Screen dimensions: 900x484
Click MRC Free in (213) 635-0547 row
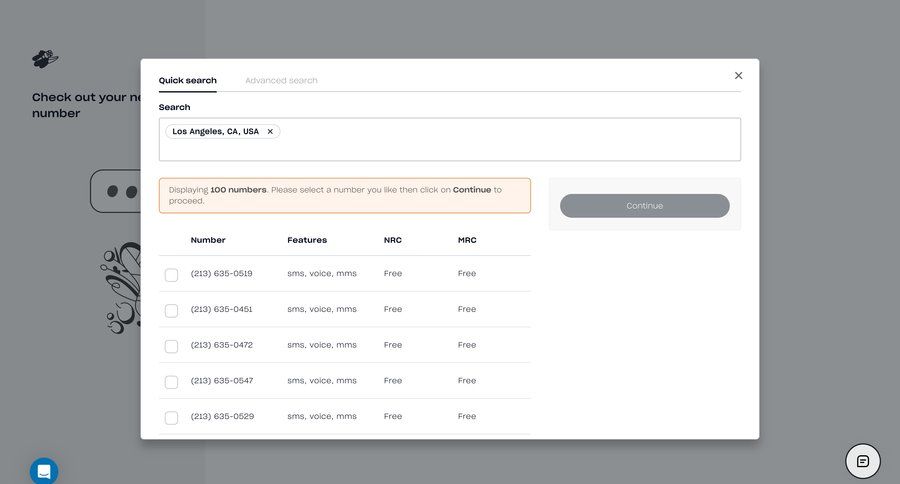(467, 380)
